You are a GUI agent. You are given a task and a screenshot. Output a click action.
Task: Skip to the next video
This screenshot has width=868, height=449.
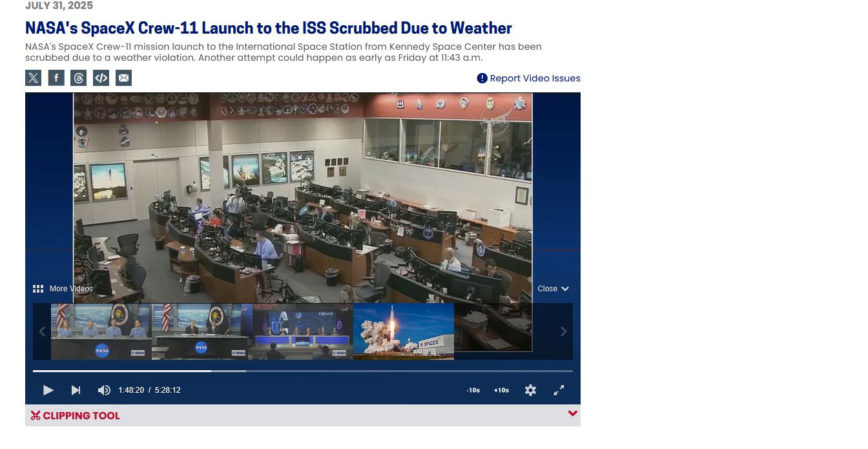pyautogui.click(x=76, y=390)
